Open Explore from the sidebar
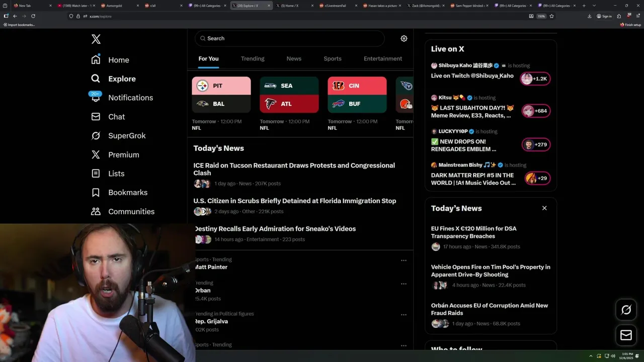The width and height of the screenshot is (644, 362). point(113,79)
